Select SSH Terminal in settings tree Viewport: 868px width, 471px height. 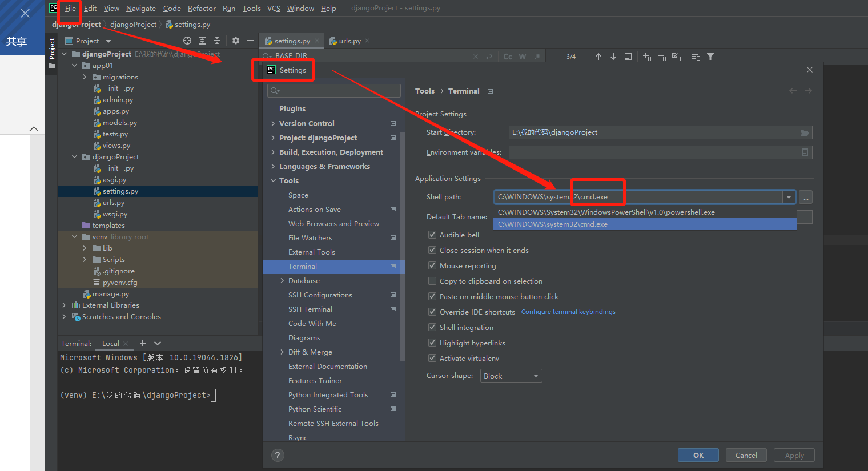click(310, 309)
